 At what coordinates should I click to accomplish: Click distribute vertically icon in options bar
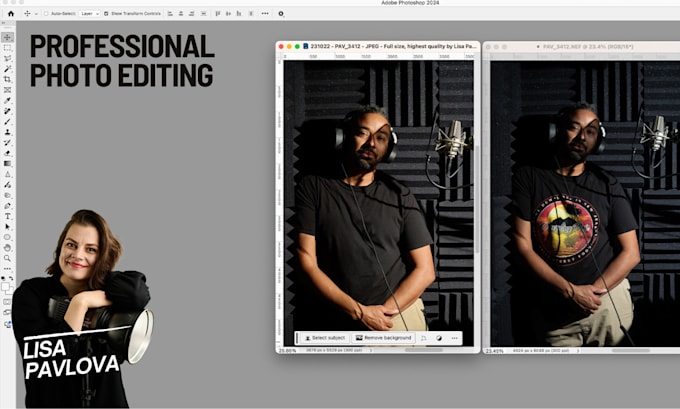203,13
